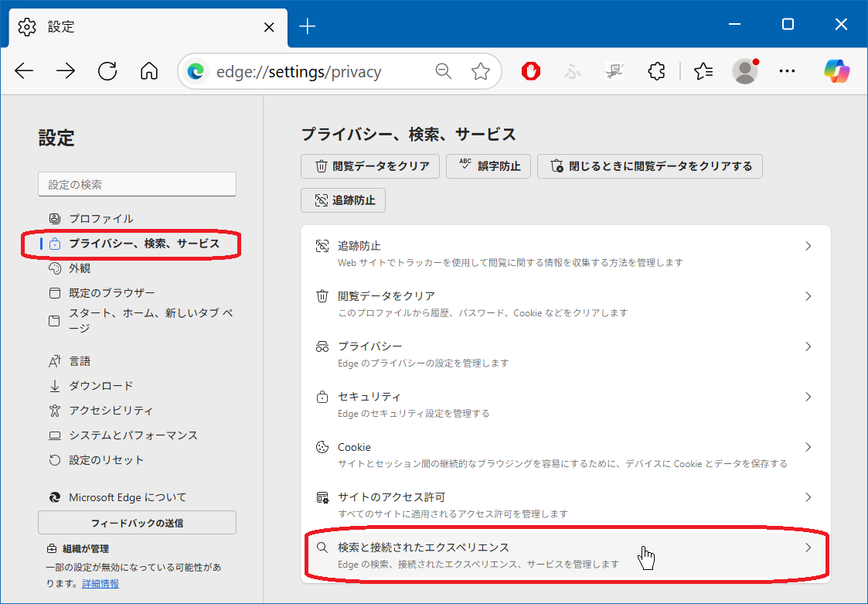Viewport: 868px width, 604px height.
Task: Open the 詳細情報 link
Action: pyautogui.click(x=100, y=583)
